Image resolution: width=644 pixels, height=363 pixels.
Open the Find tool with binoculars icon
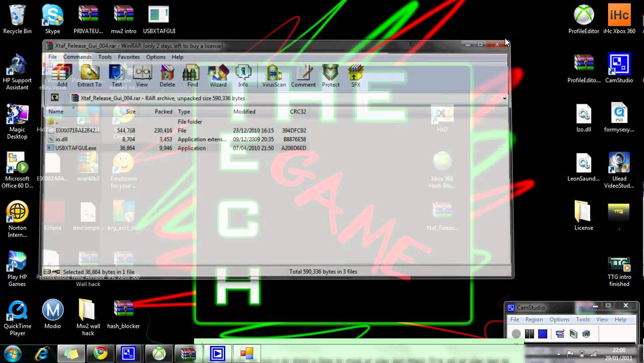click(x=192, y=76)
